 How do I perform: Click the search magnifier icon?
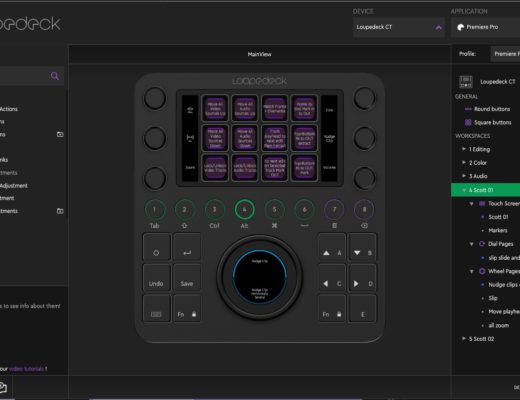point(55,76)
